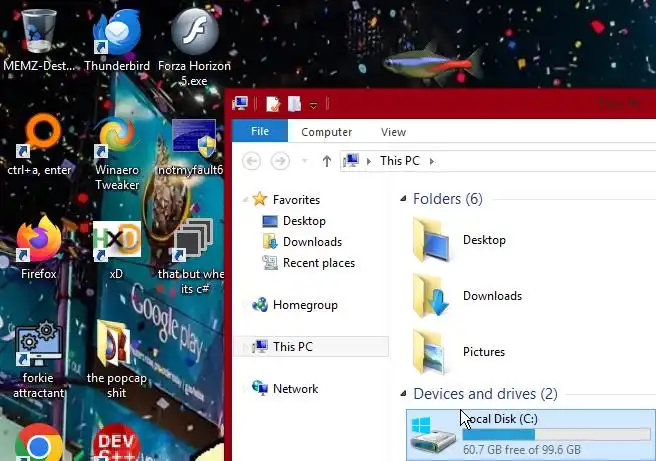The width and height of the screenshot is (656, 461).
Task: Select the Local Disk (C:) drive
Action: point(530,435)
